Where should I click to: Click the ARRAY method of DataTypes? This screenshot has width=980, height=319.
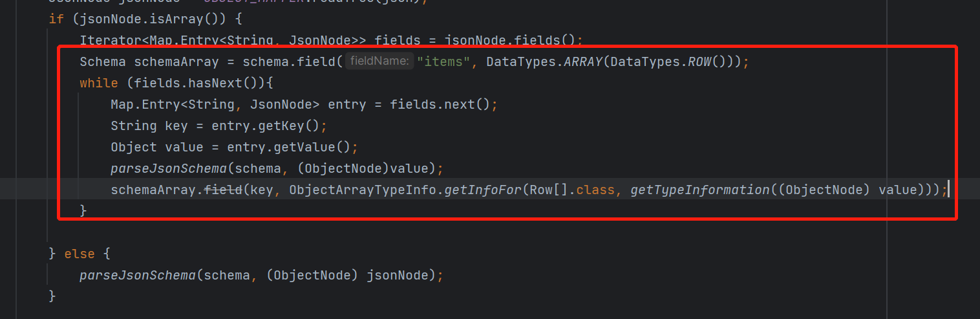pyautogui.click(x=582, y=62)
